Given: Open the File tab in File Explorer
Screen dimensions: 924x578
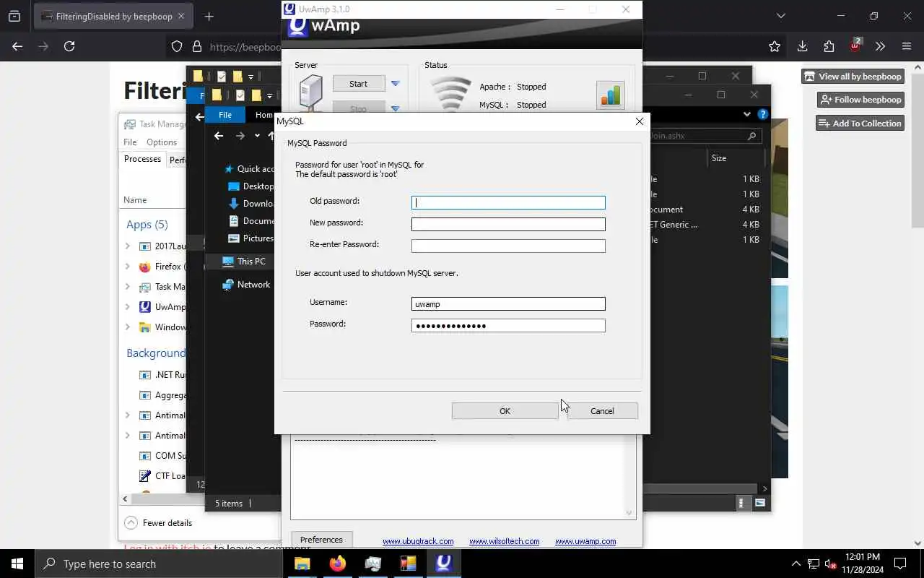Looking at the screenshot, I should tap(225, 115).
